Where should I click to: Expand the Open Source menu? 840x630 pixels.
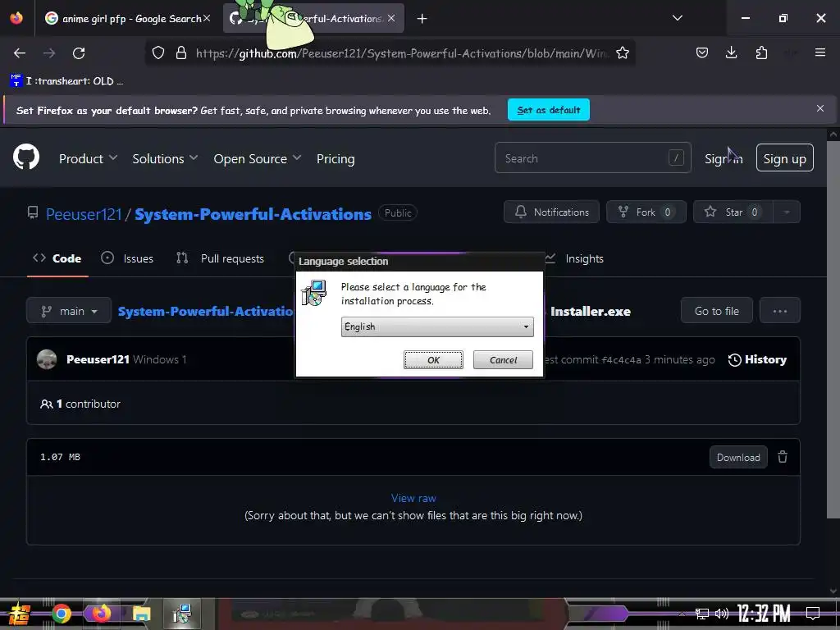[257, 158]
